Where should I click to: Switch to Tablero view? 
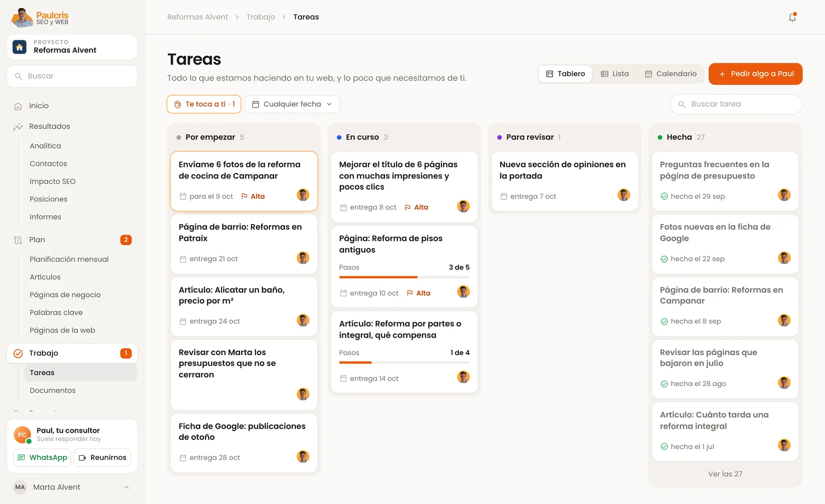[x=566, y=74]
